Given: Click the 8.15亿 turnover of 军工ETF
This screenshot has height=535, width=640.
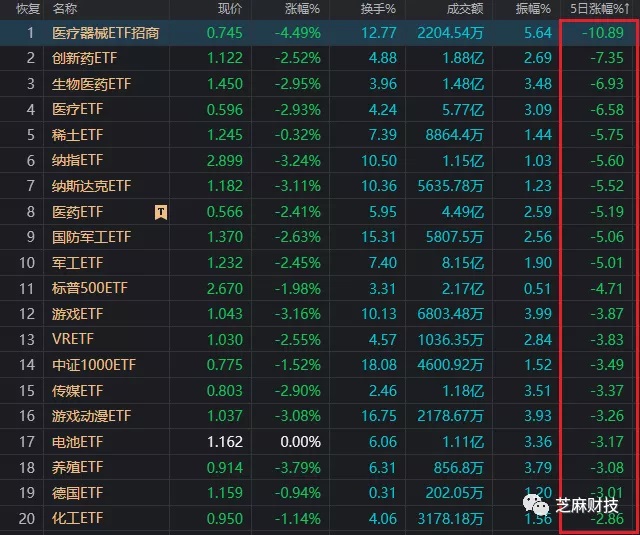Looking at the screenshot, I should pyautogui.click(x=463, y=263).
